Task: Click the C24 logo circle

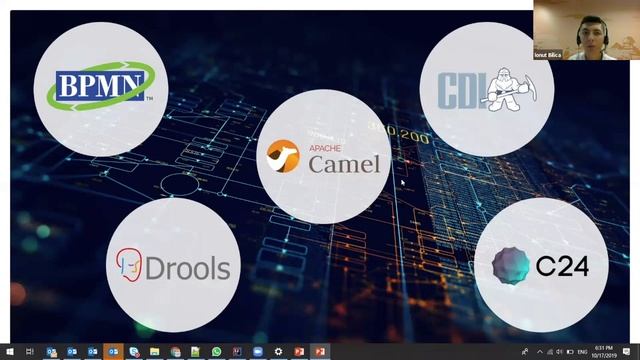Action: (541, 265)
